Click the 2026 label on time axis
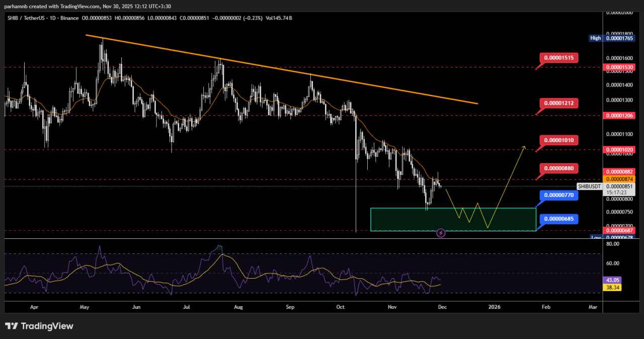644x339 pixels. 494,306
